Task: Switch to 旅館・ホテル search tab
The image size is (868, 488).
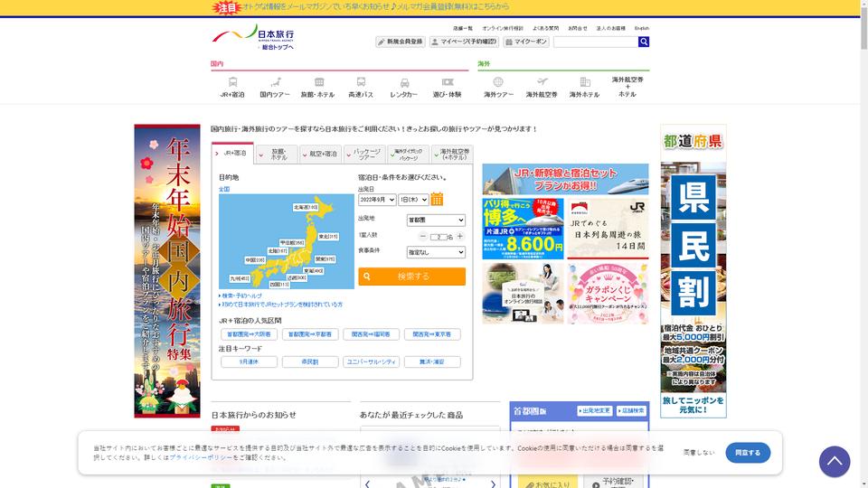Action: point(277,154)
